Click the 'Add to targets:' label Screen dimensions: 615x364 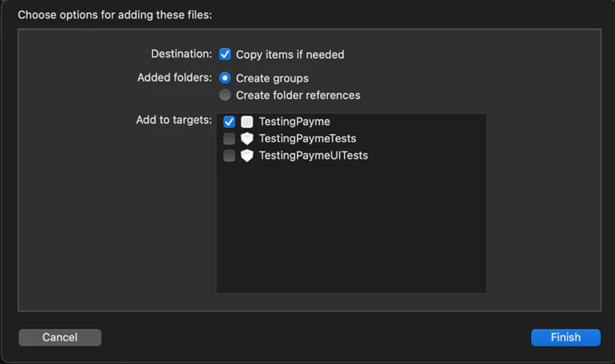174,120
